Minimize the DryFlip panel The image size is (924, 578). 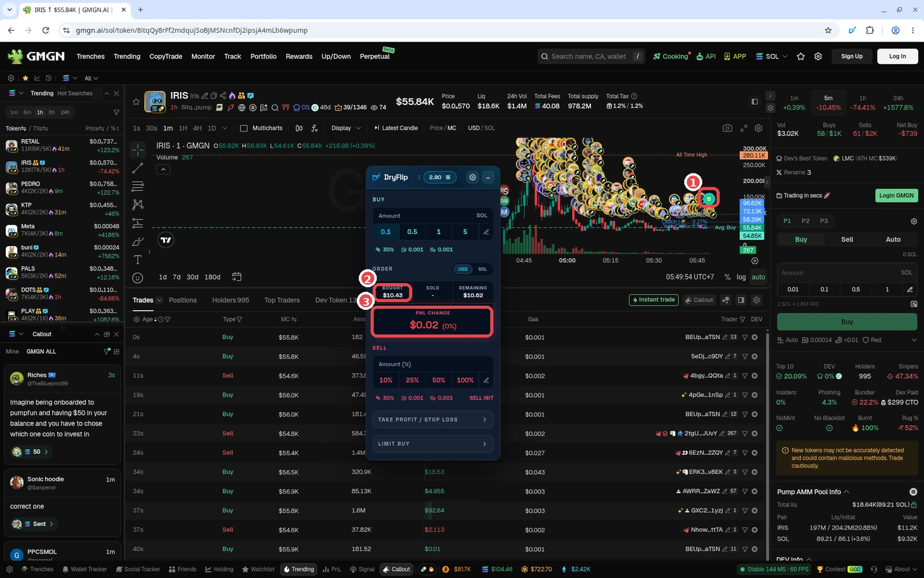488,177
